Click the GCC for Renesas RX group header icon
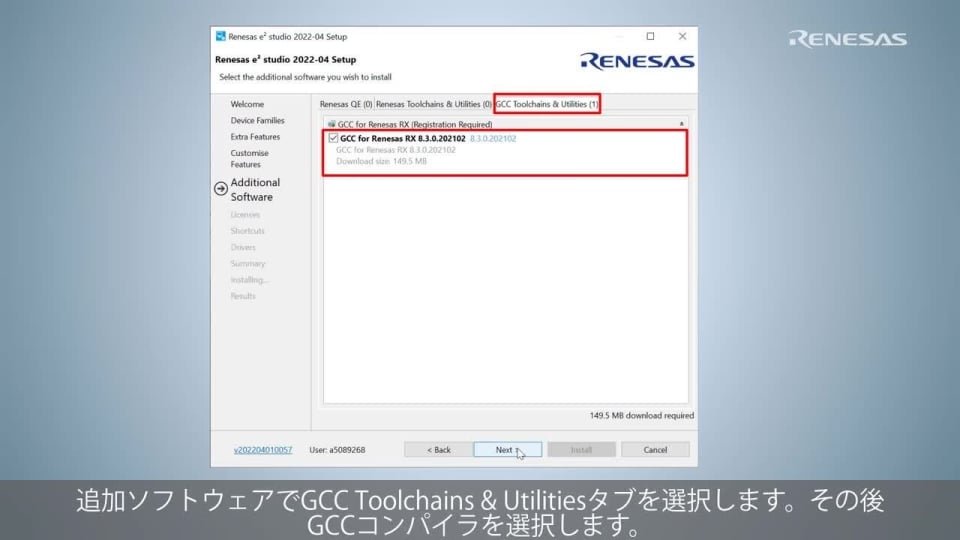Viewport: 960px width, 540px height. click(331, 124)
